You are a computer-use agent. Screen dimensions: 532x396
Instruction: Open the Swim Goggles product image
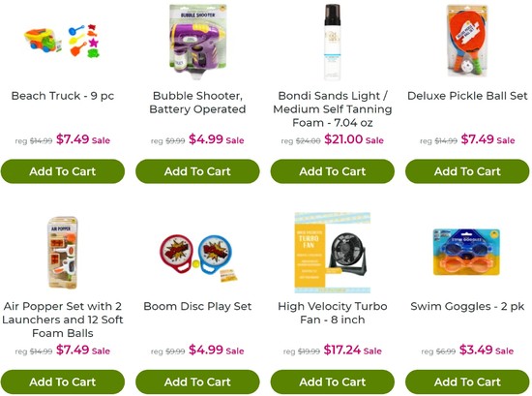click(x=467, y=252)
